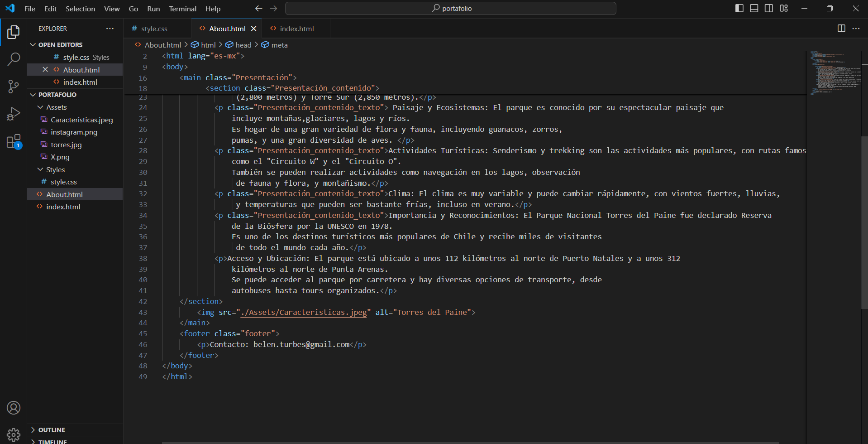The width and height of the screenshot is (868, 444).
Task: Open breadcrumb dropdown for head element
Action: pyautogui.click(x=238, y=45)
